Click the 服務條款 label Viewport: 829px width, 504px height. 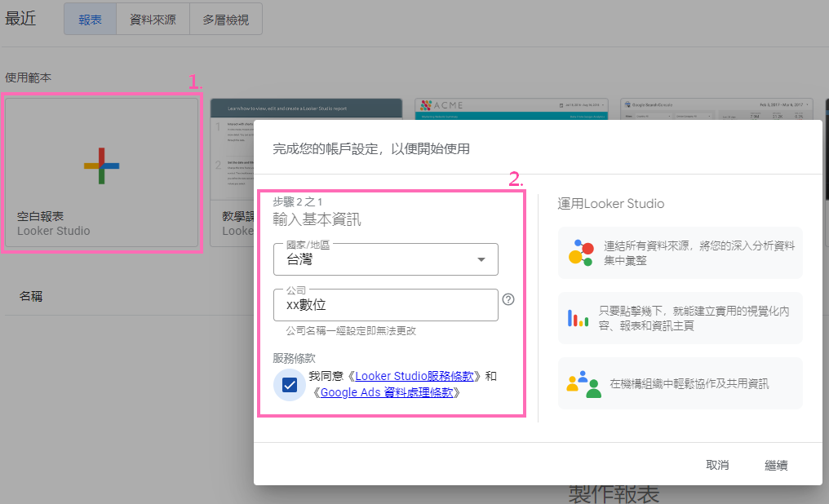tap(294, 359)
